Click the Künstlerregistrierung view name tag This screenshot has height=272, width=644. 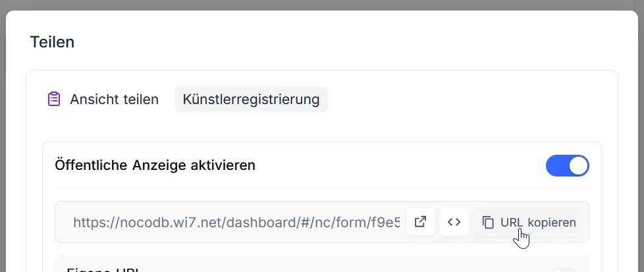[x=251, y=99]
